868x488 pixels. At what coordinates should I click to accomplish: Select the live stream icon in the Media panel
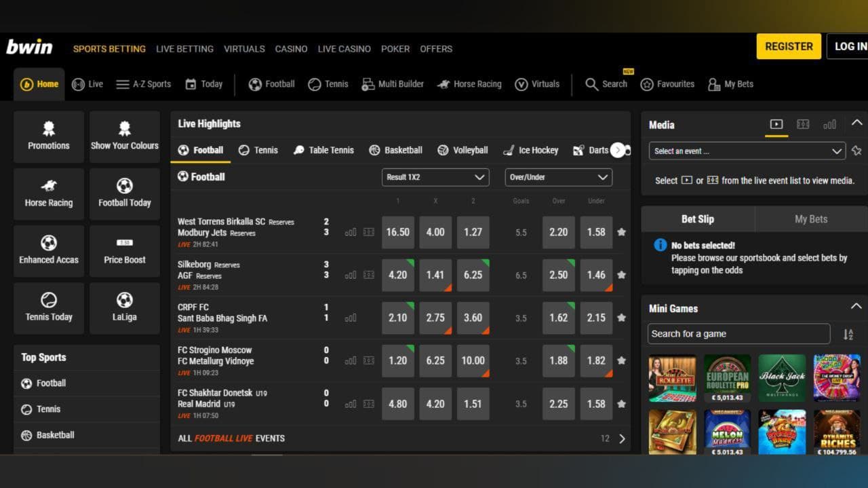775,125
